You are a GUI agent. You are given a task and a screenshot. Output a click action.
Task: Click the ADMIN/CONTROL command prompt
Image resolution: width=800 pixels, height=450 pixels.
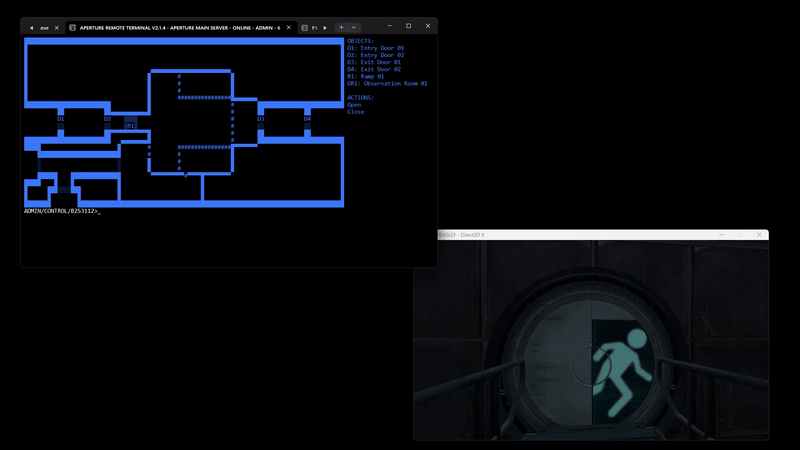pyautogui.click(x=61, y=211)
